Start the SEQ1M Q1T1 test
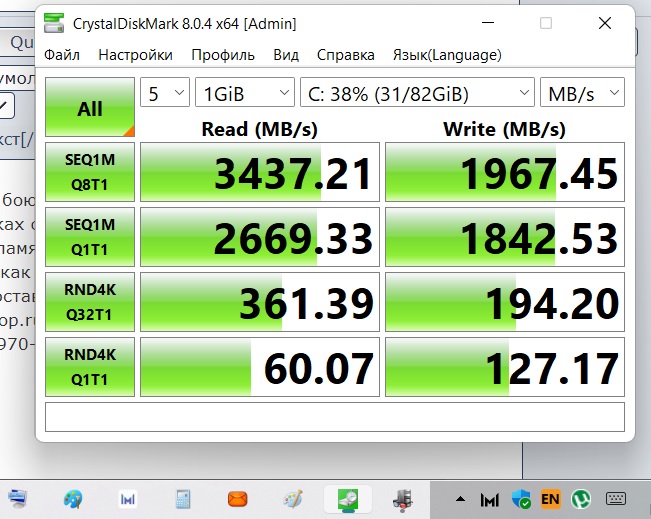This screenshot has width=651, height=519. point(90,237)
